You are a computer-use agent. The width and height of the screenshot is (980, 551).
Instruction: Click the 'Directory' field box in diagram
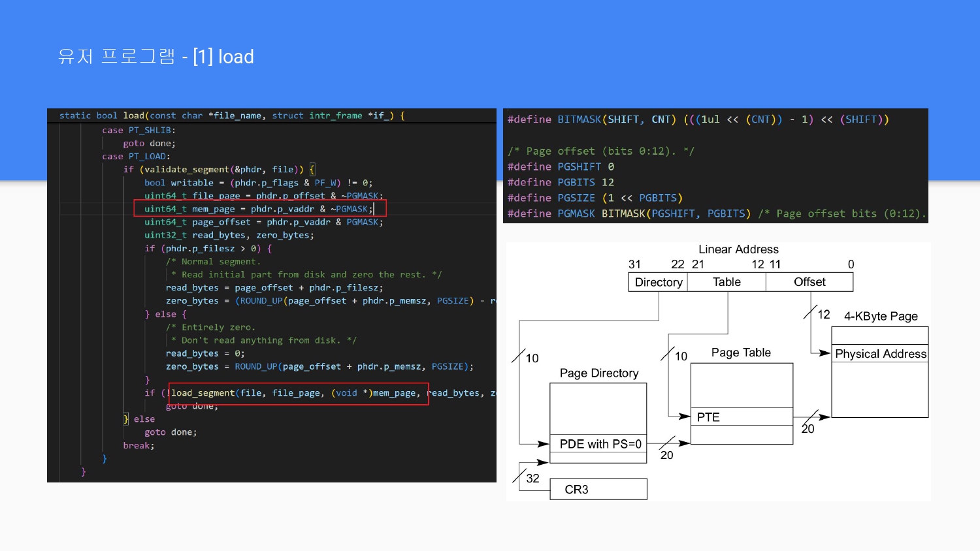(x=658, y=282)
